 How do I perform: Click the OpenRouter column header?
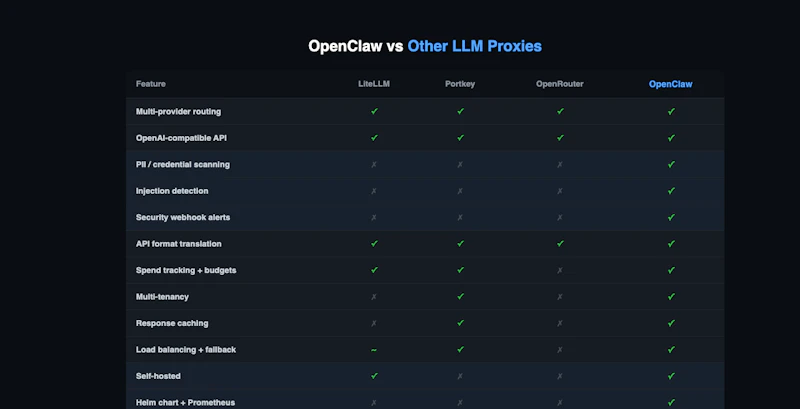pos(560,84)
